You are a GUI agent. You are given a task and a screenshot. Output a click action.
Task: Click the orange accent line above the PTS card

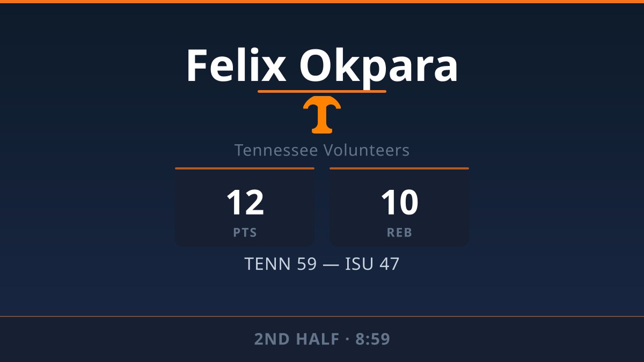click(x=245, y=168)
